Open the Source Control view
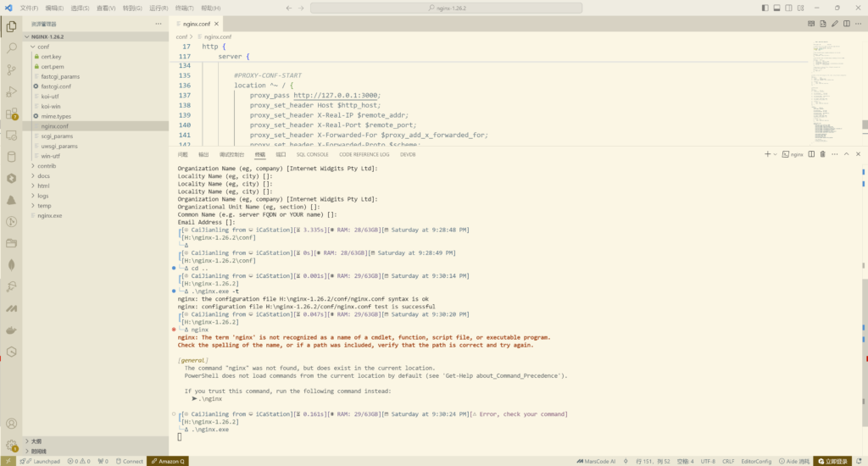 [11, 69]
